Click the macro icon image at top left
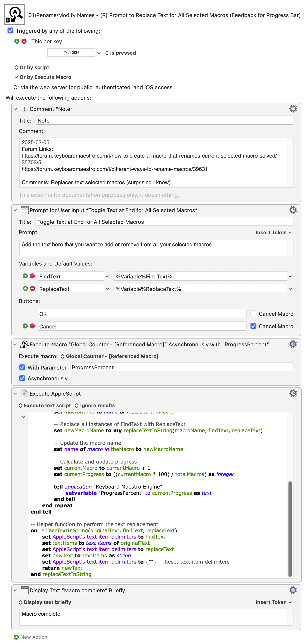Screen dimensions: 306x644 (x=15, y=15)
